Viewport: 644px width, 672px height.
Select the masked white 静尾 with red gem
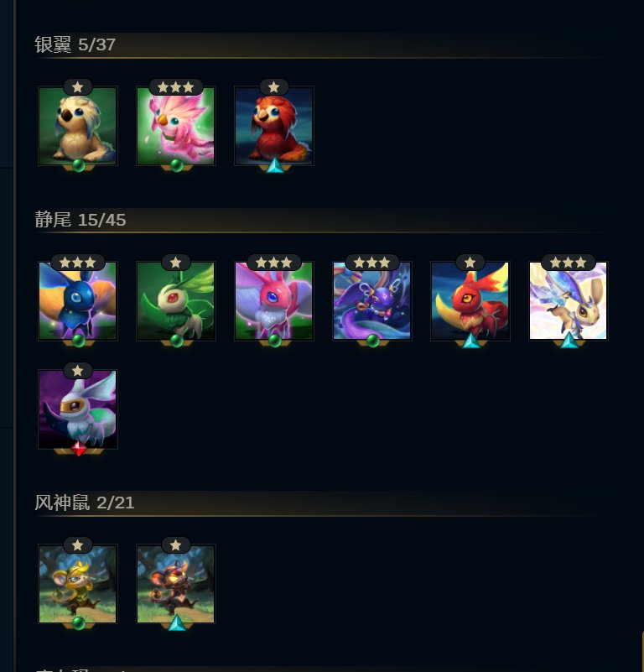pyautogui.click(x=77, y=409)
